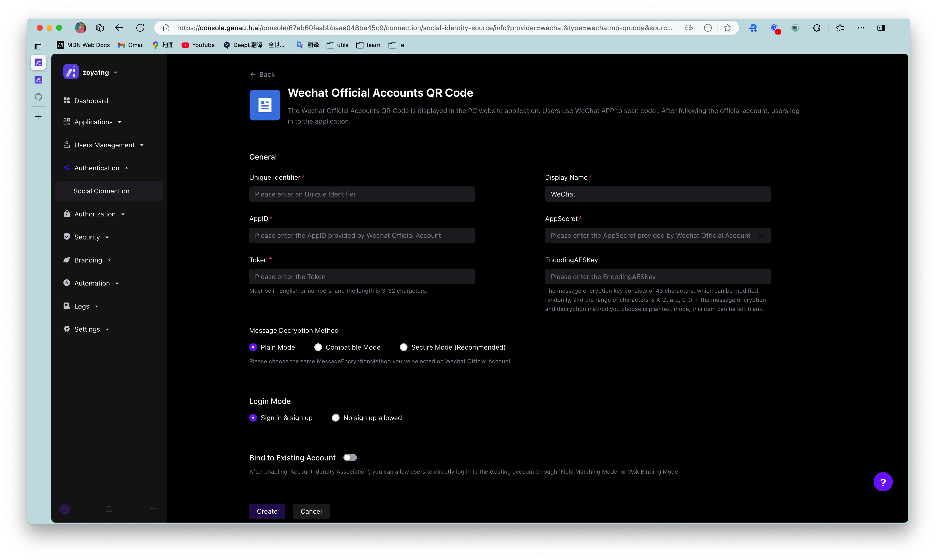
Task: Add new tab with plus icon
Action: pos(38,117)
